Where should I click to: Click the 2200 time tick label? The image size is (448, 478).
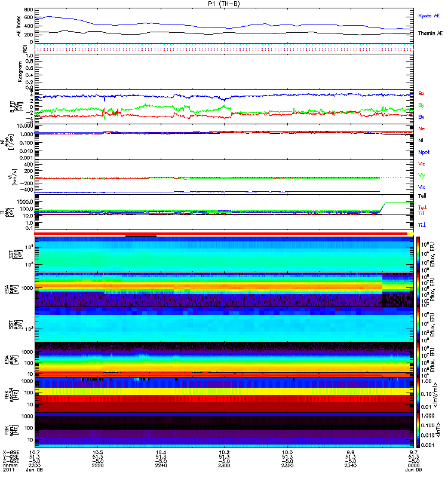[x=34, y=465]
